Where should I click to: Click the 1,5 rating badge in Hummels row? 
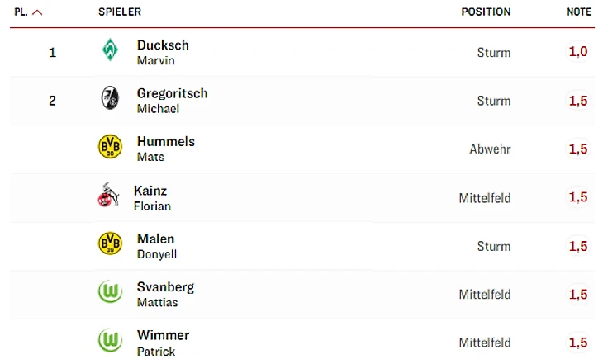click(577, 149)
